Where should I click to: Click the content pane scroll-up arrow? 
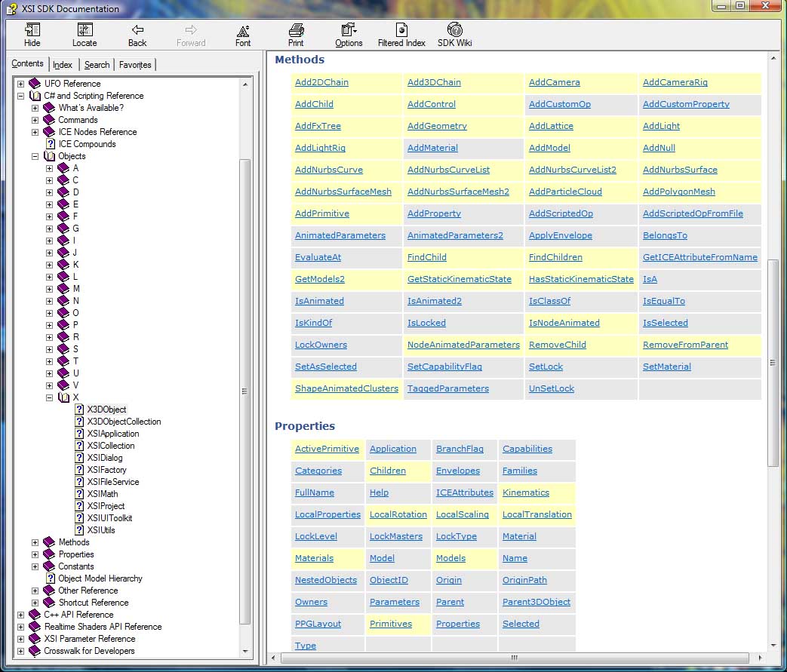point(773,59)
